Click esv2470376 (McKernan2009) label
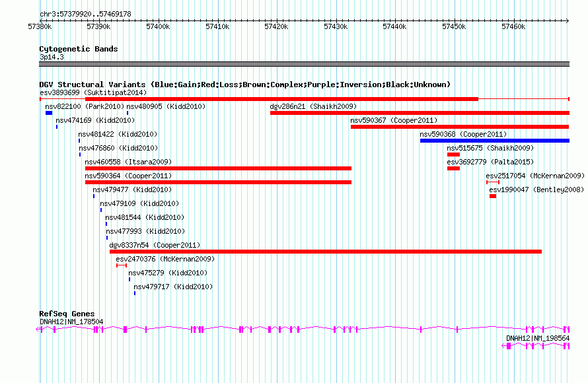This screenshot has height=383, width=588. click(165, 259)
